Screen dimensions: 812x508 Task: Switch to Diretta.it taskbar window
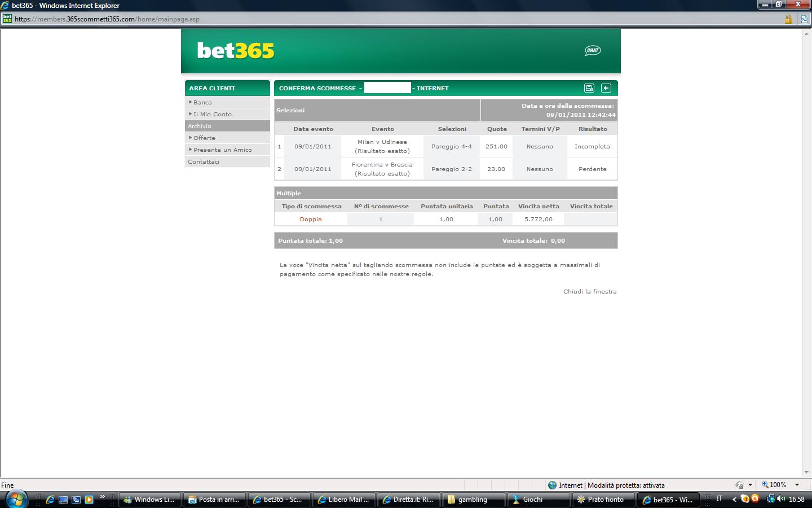pyautogui.click(x=409, y=500)
